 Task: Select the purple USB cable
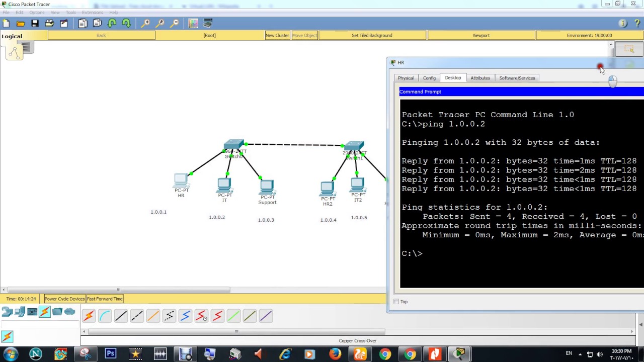(266, 316)
